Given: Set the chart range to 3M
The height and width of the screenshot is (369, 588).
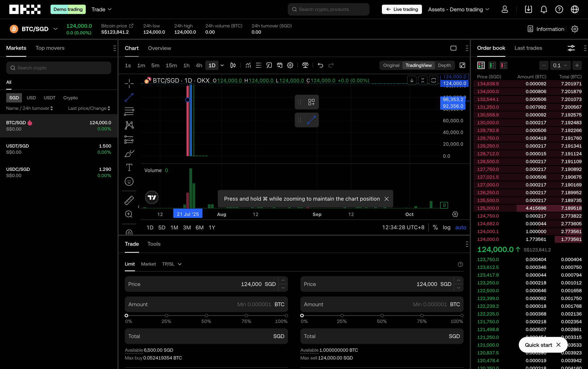Looking at the screenshot, I should tap(187, 228).
